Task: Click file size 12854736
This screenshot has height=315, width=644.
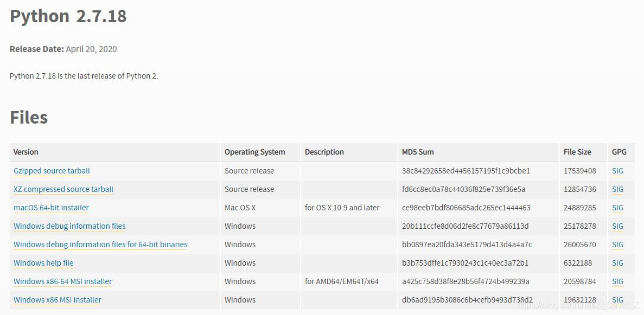Action: [580, 189]
